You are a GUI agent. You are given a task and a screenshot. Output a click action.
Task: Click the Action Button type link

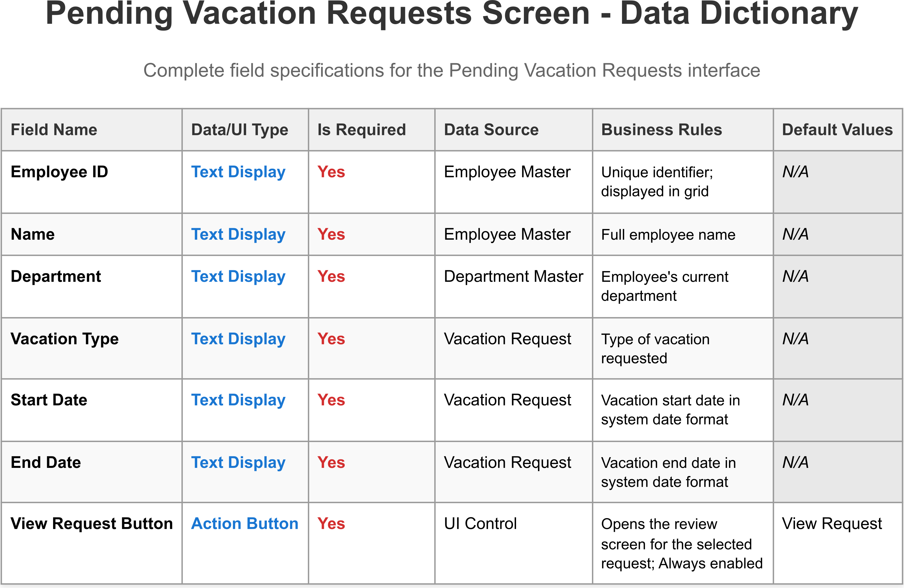tap(245, 523)
